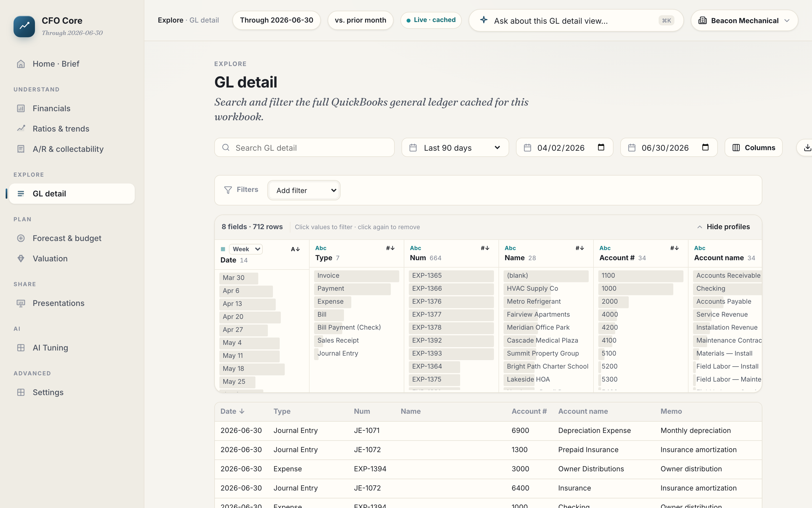The image size is (812, 508).
Task: Click the Owner Distributions account name cell
Action: 591,469
